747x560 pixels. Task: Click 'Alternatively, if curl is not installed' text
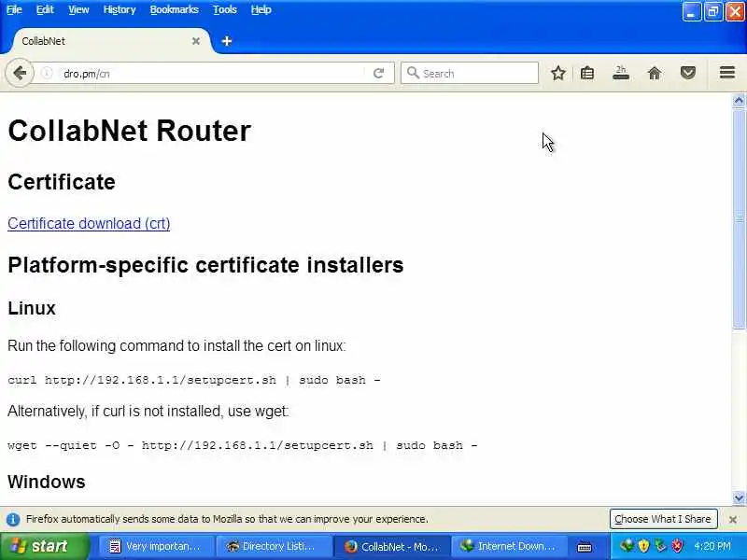148,411
